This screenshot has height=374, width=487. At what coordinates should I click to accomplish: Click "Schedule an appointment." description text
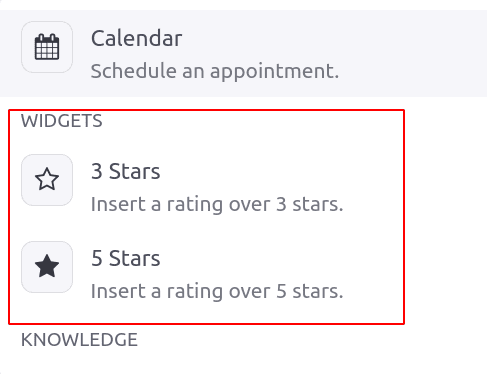tap(215, 71)
